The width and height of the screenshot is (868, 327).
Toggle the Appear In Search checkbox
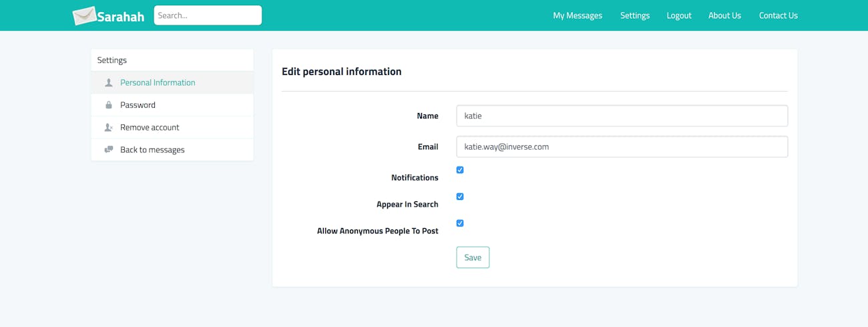click(x=460, y=197)
